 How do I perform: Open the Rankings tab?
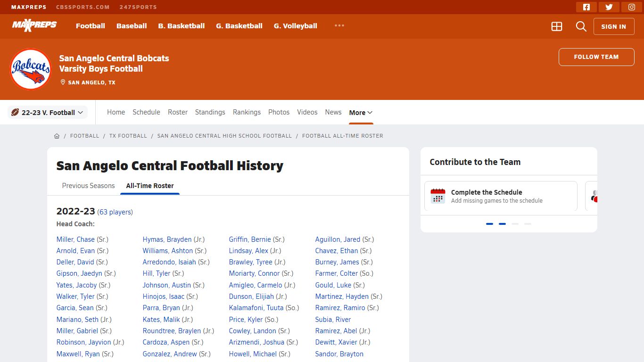tap(247, 112)
